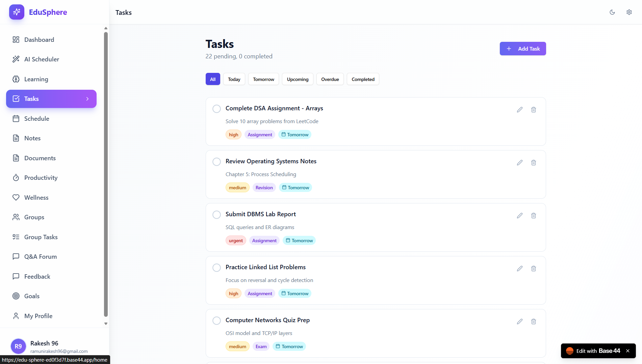Screen dimensions: 642x364
Task: Open My Profile from the sidebar
Action: (x=38, y=316)
